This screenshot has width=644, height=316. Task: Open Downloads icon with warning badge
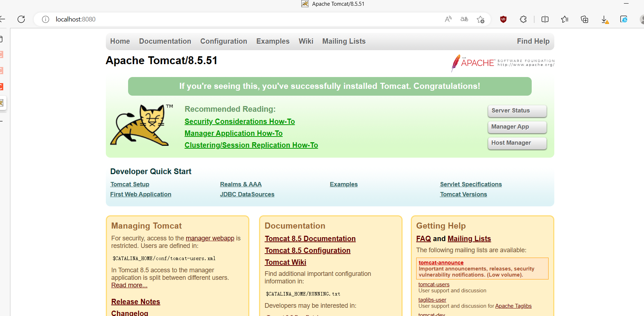[605, 20]
